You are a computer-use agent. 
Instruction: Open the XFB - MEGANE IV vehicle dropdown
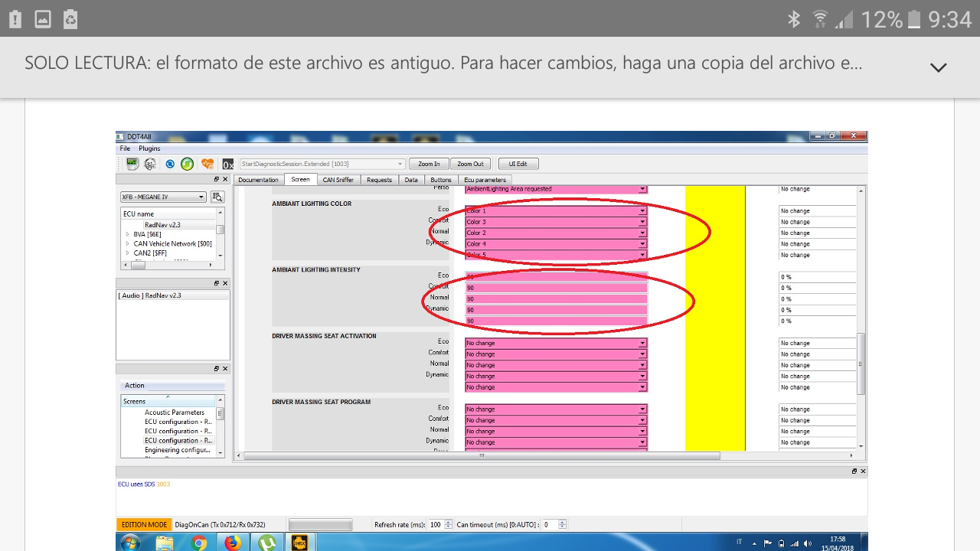pos(163,197)
